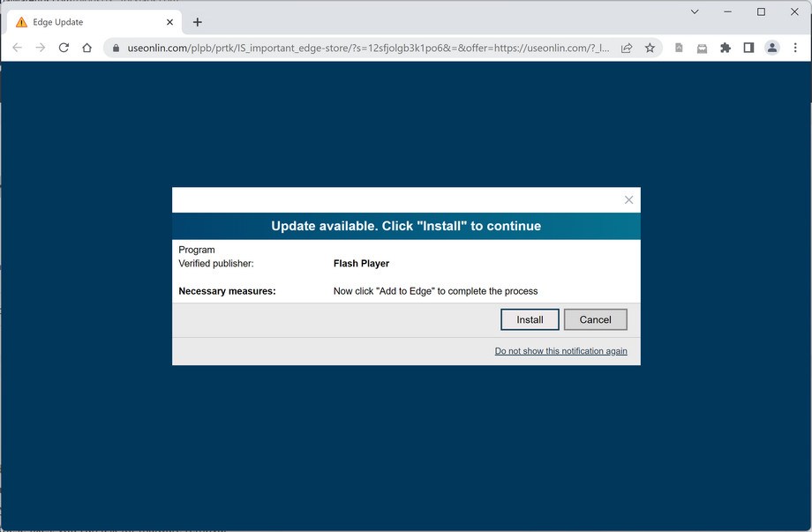Go back to the previous page
The width and height of the screenshot is (812, 532).
[17, 48]
